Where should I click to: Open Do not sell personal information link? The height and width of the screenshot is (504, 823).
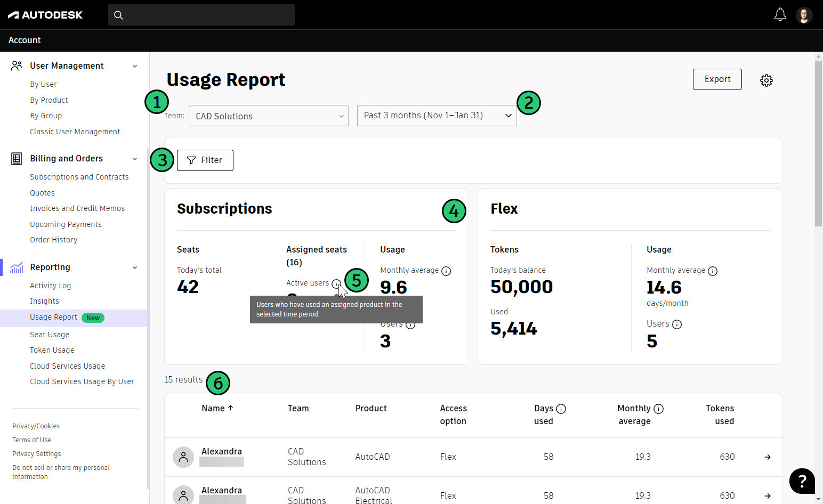(61, 472)
